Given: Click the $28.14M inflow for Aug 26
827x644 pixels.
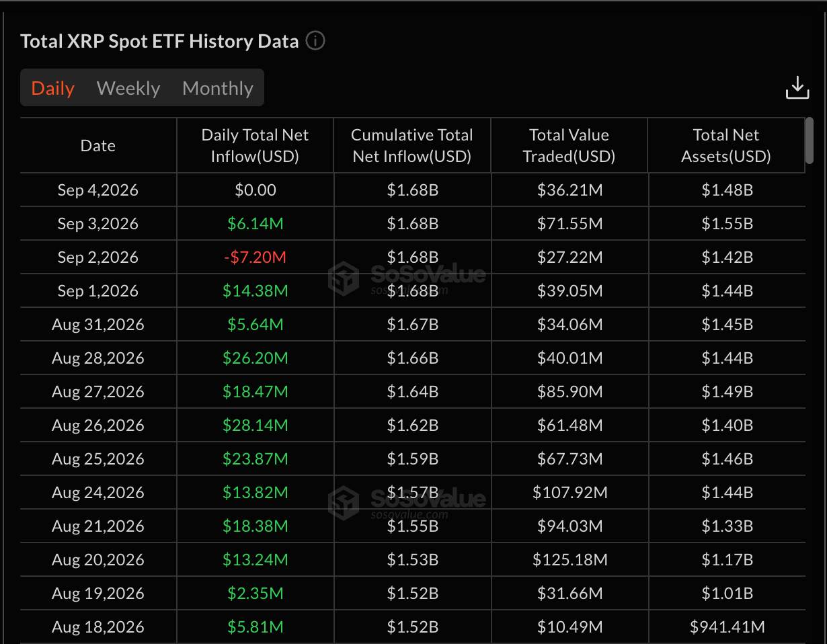Looking at the screenshot, I should pyautogui.click(x=255, y=425).
